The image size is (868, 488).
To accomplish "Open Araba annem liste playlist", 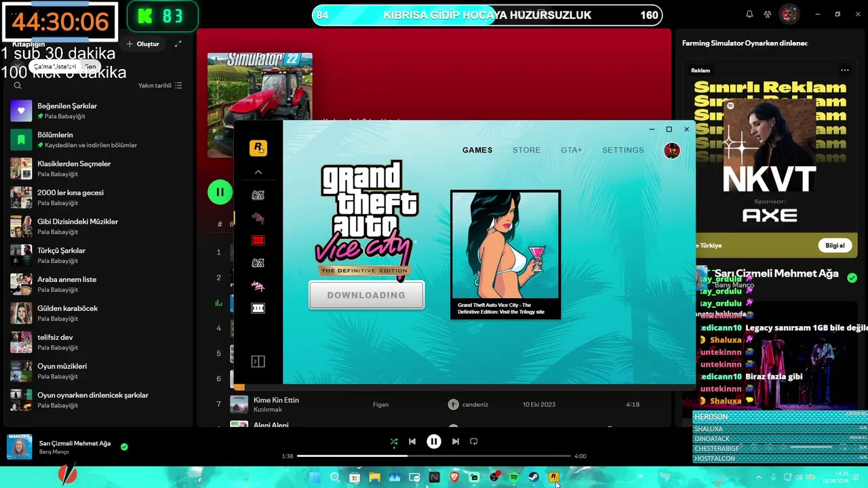I will coord(97,284).
